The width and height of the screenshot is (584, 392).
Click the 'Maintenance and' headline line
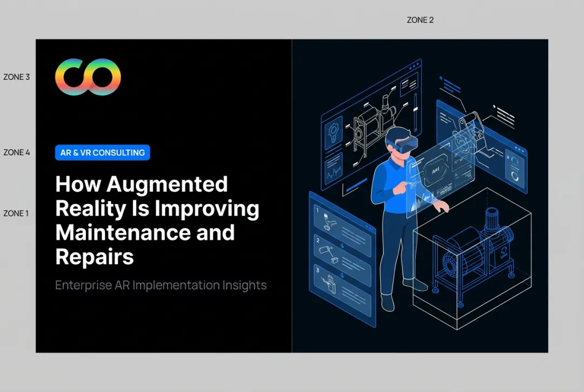145,232
